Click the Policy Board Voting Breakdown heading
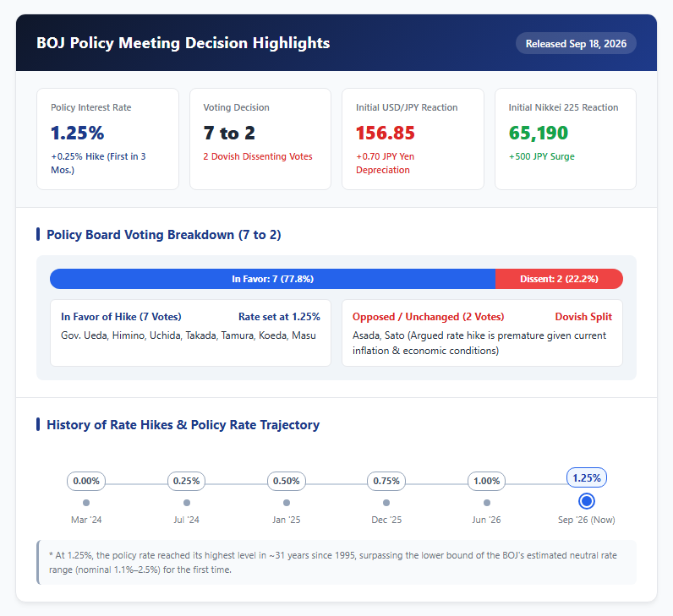The width and height of the screenshot is (673, 616). tap(163, 235)
